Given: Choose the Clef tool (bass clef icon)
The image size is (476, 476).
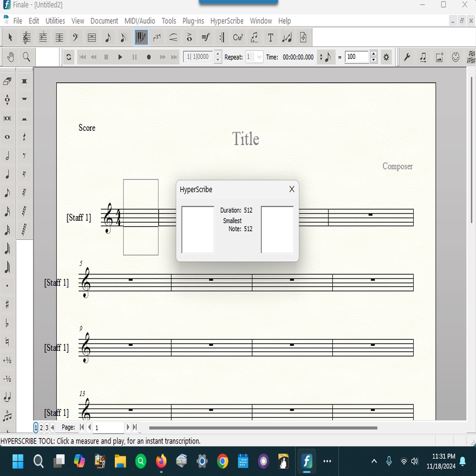Looking at the screenshot, I should tap(75, 38).
